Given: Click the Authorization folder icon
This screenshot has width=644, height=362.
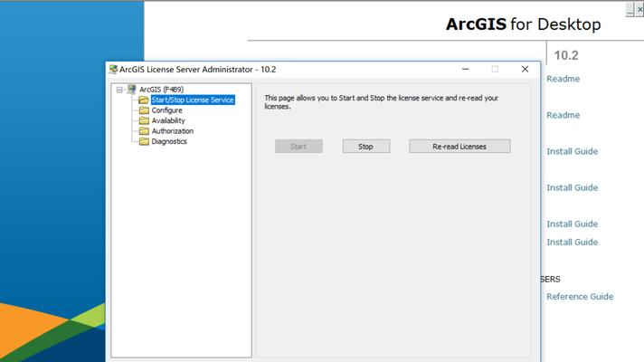Looking at the screenshot, I should (144, 130).
